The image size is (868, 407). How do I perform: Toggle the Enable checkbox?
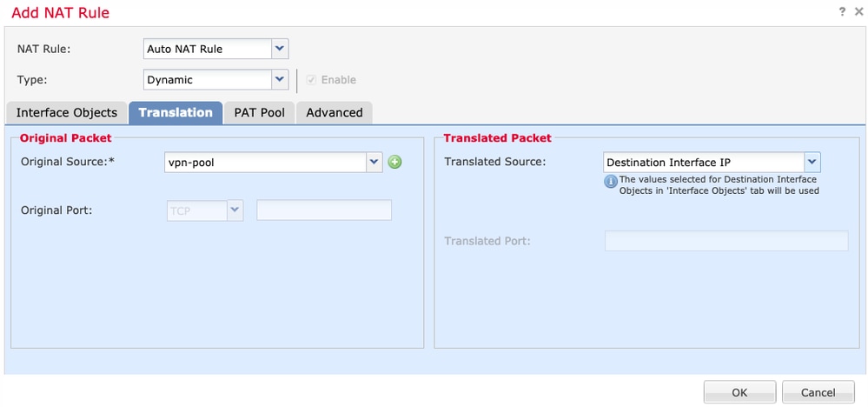pos(312,80)
